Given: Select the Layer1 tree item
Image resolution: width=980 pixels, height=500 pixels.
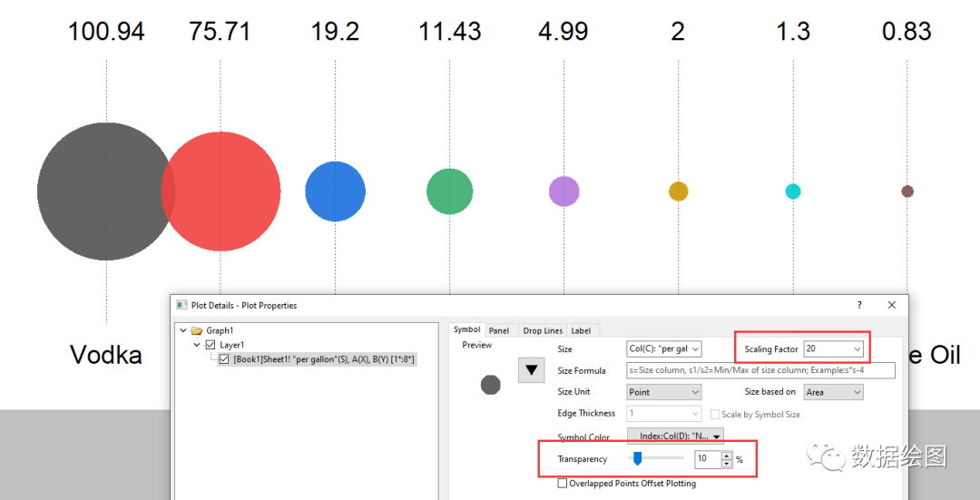Looking at the screenshot, I should point(232,345).
